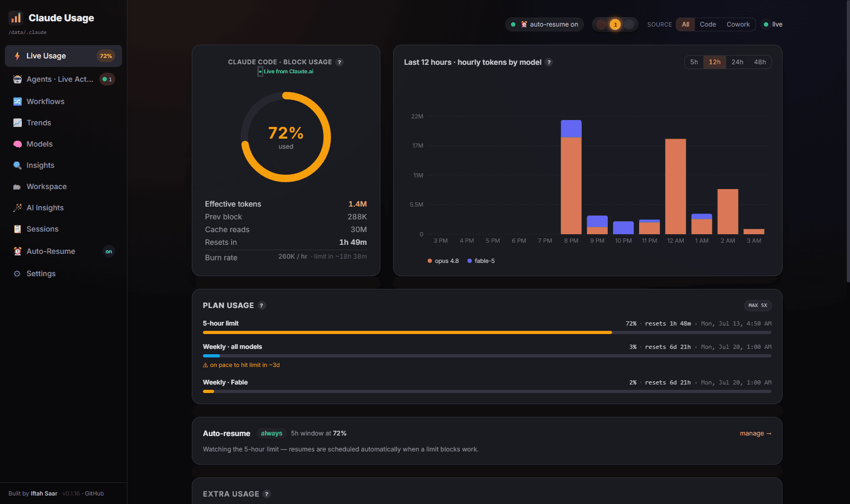Open Sessions using its clipboard icon
Viewport: 850px width, 504px height.
(18, 229)
